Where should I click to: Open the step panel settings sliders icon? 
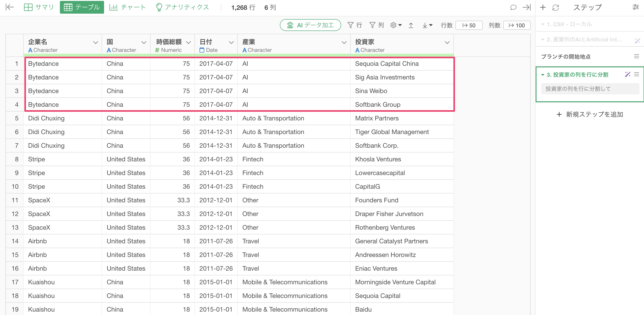pyautogui.click(x=636, y=7)
